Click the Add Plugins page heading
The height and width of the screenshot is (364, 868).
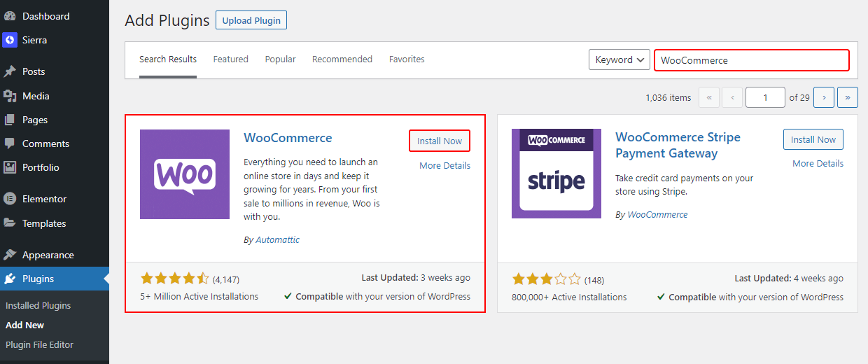tap(167, 20)
